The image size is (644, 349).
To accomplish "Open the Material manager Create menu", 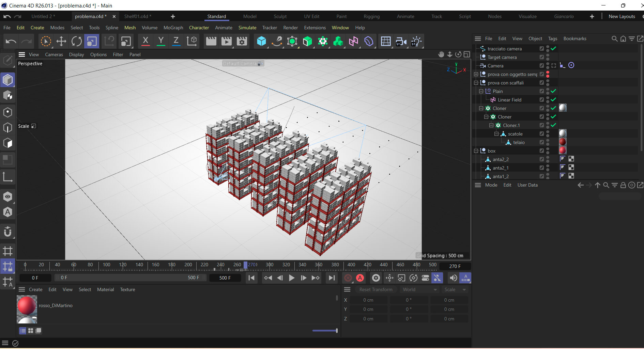I will tap(35, 289).
